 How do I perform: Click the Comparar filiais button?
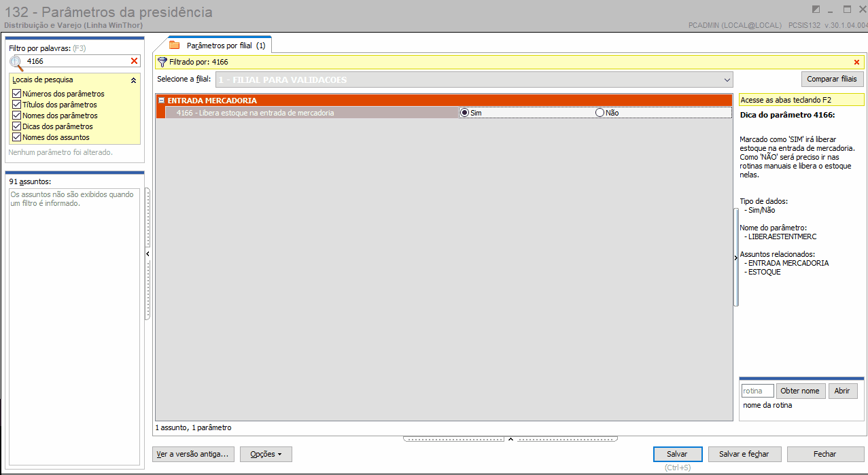click(x=832, y=80)
